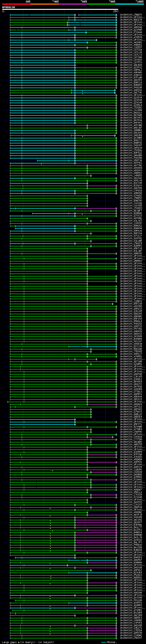Select the UniRef100_B7FLW8 label

point(131,77)
